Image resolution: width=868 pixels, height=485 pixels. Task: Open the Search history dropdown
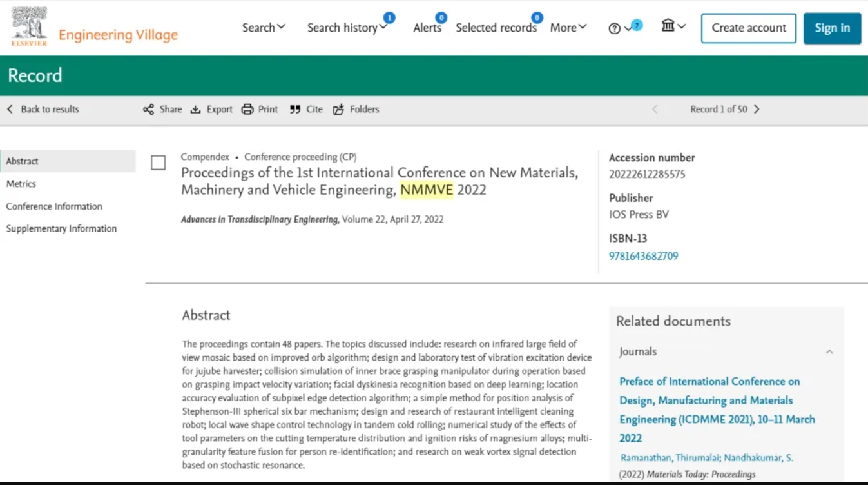click(x=347, y=28)
